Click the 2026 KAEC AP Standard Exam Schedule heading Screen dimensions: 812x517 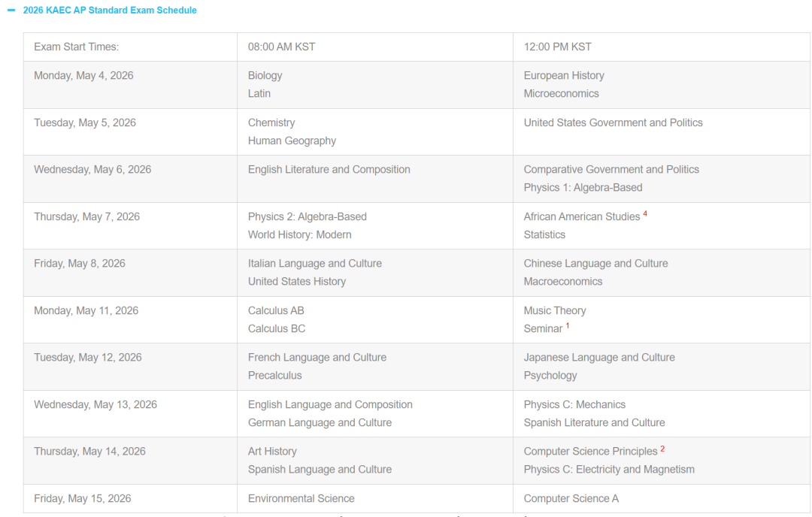click(x=110, y=11)
